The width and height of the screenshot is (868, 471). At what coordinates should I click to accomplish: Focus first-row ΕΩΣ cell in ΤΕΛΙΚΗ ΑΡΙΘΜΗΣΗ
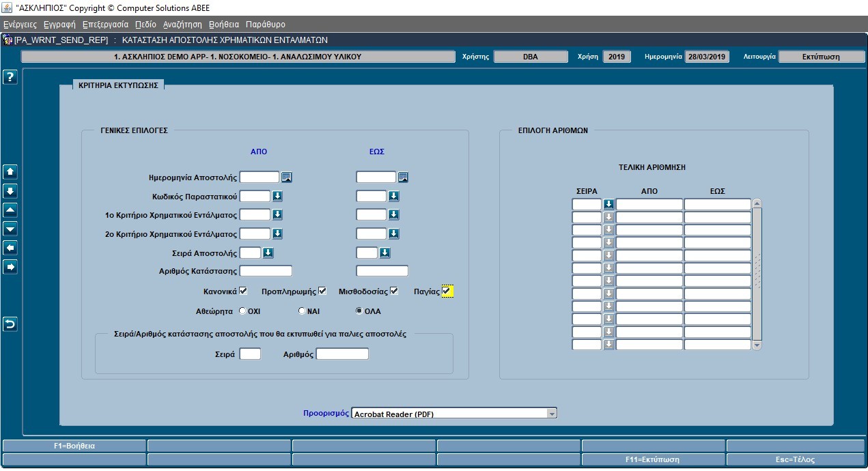(x=718, y=204)
